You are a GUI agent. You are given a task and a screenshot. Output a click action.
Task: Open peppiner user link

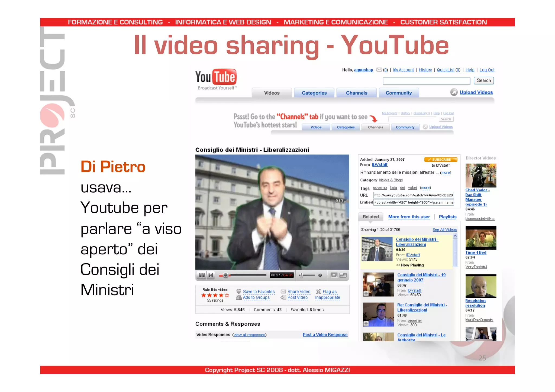(415, 320)
